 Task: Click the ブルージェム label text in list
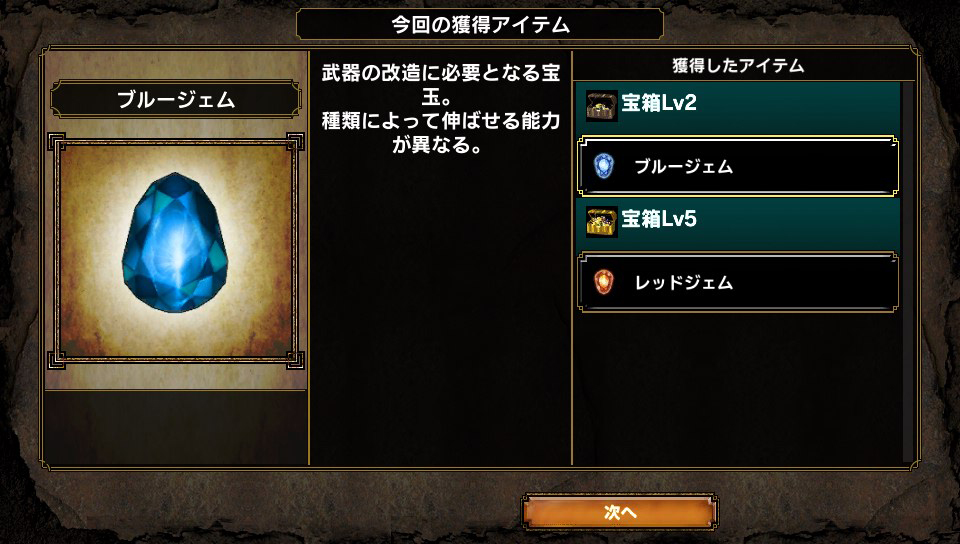tap(683, 166)
